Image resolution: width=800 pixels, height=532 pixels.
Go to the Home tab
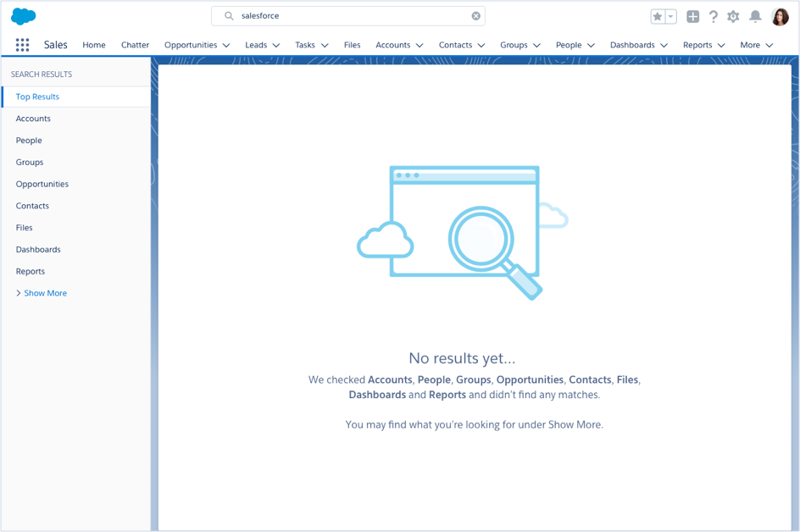pyautogui.click(x=94, y=45)
